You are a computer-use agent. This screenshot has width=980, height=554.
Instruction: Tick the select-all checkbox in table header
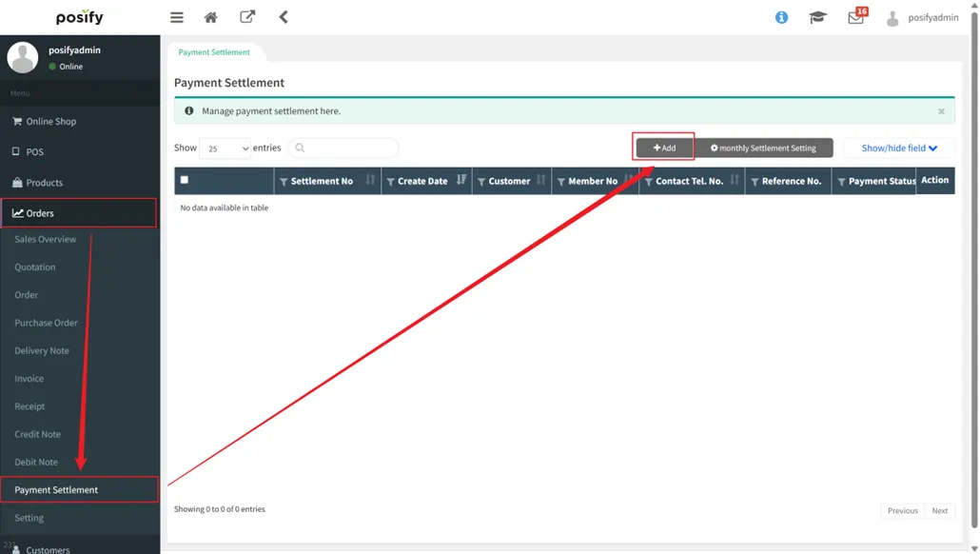click(x=185, y=180)
